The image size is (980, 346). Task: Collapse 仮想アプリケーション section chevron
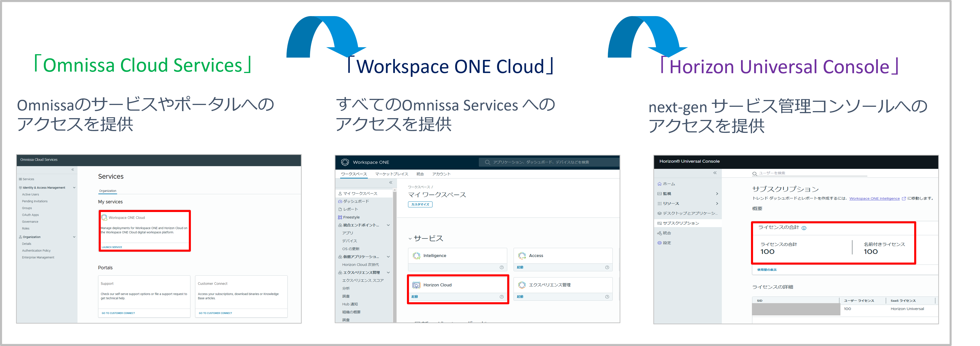point(388,257)
